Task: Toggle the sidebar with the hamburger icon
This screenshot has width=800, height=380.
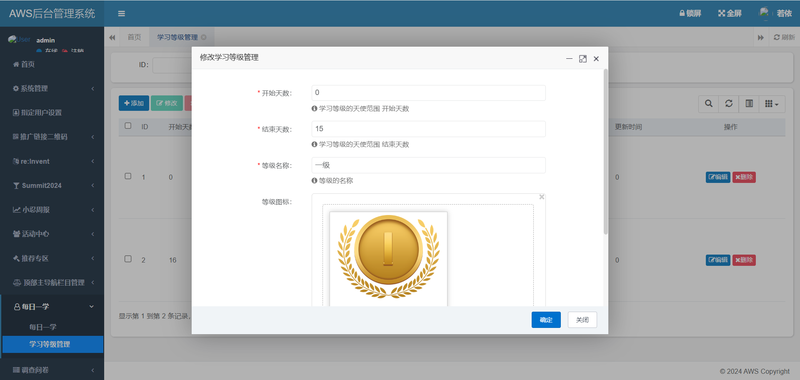Action: 121,14
